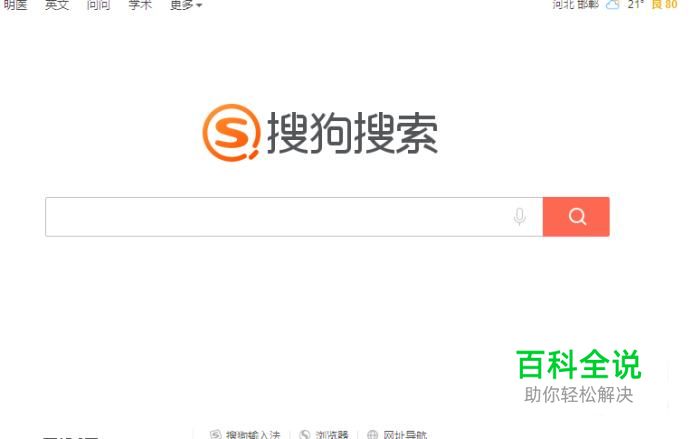Screen dimensions: 692x439
Task: Open the 搜狗输入法 link
Action: 253,435
